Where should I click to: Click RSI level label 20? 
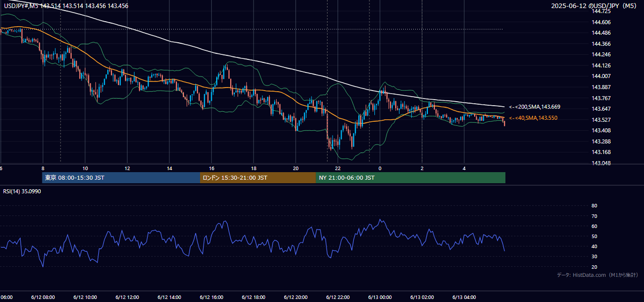click(x=594, y=267)
